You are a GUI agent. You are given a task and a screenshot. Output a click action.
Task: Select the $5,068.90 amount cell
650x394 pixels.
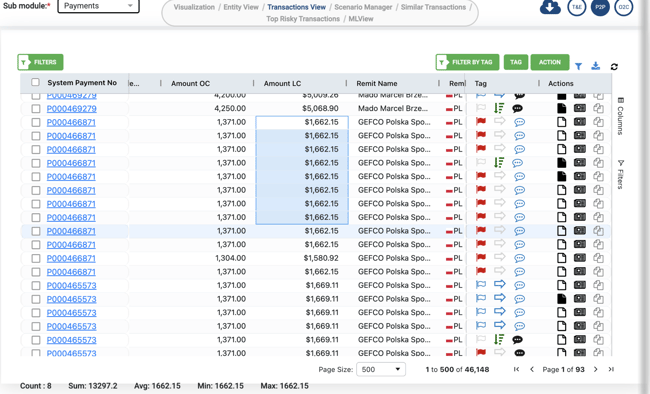(302, 108)
